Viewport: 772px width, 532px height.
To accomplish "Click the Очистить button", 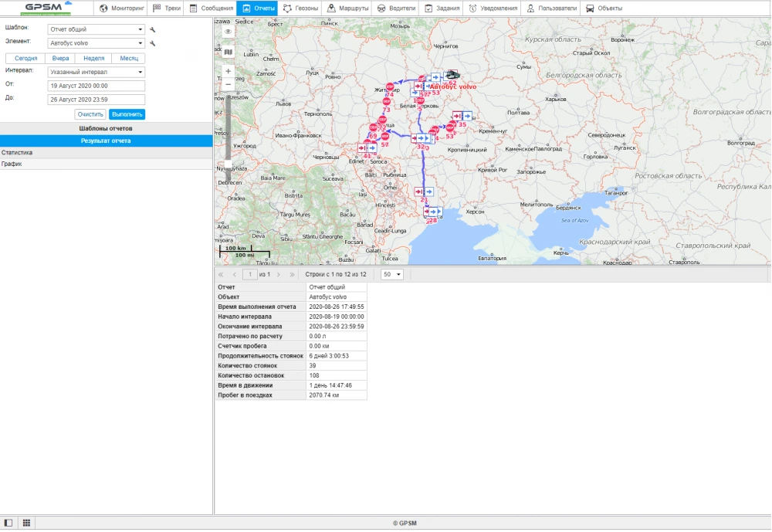I will (90, 114).
